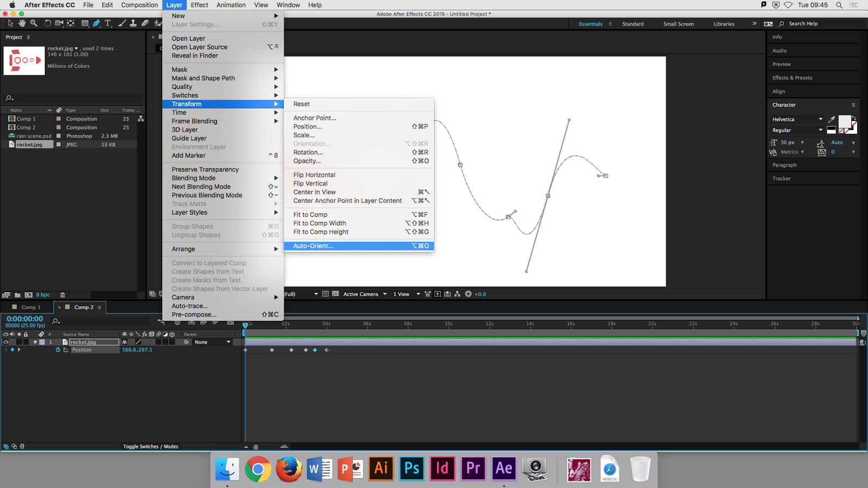Open the Parent dropdown set to None
Viewport: 868px width, 488px height.
click(212, 342)
